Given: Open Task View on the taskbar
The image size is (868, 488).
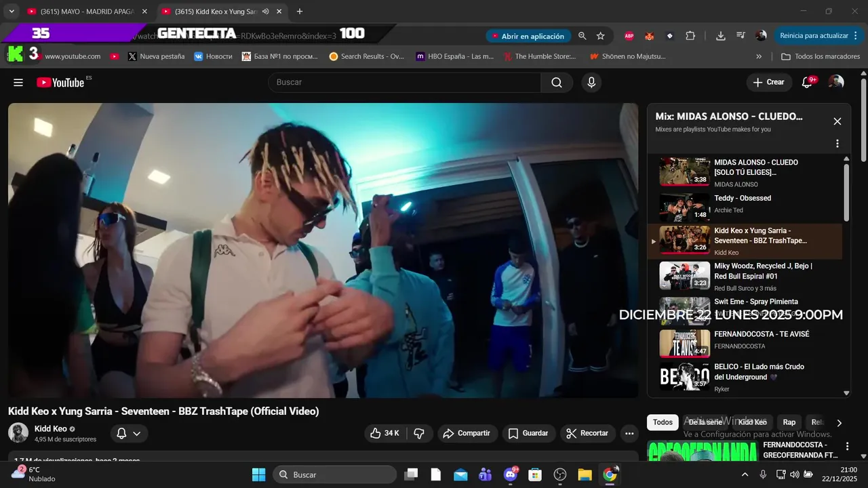Looking at the screenshot, I should [411, 474].
